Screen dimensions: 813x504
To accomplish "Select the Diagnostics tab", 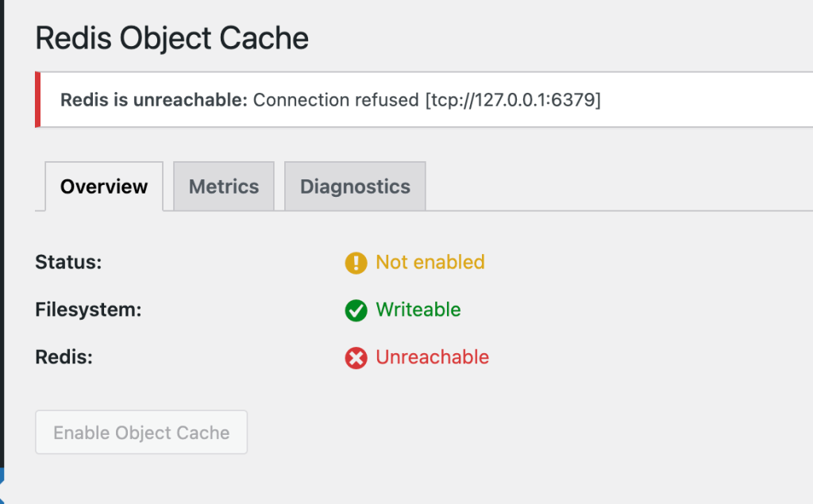I will (355, 187).
